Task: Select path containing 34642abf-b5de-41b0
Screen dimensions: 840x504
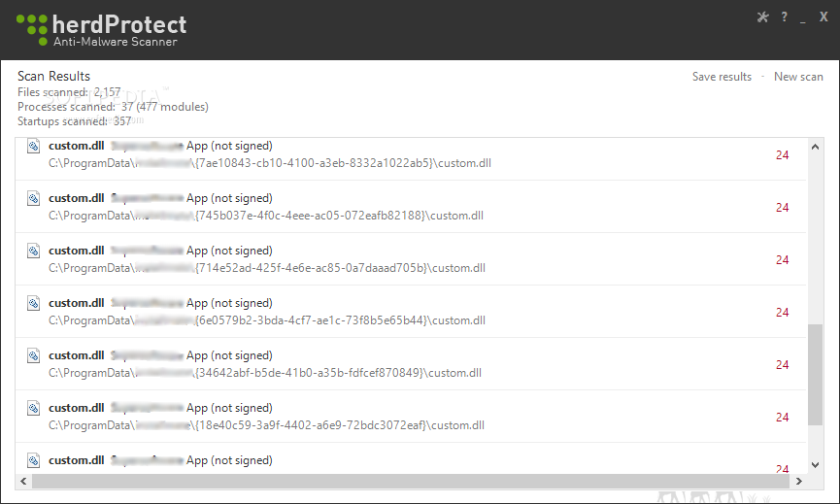Action: pos(265,373)
